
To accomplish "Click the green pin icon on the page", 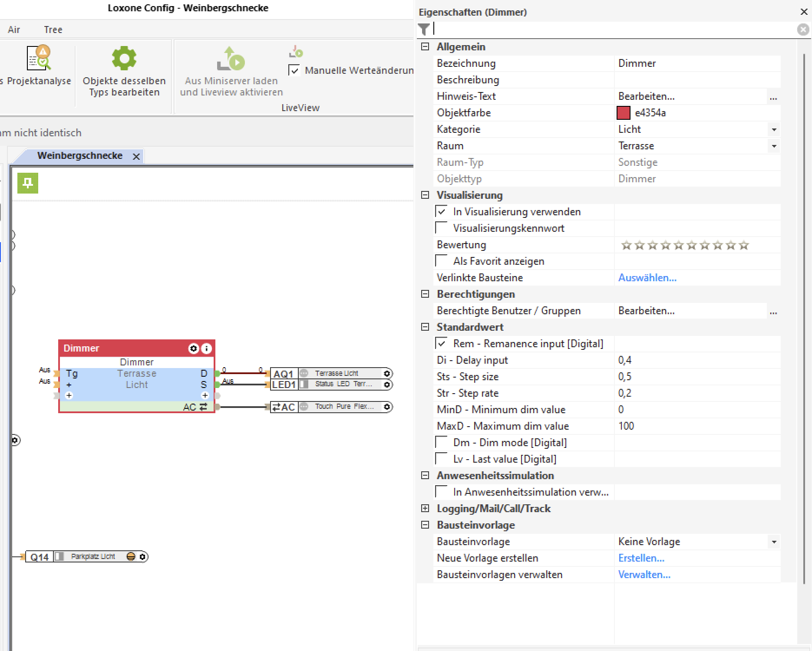I will [28, 183].
